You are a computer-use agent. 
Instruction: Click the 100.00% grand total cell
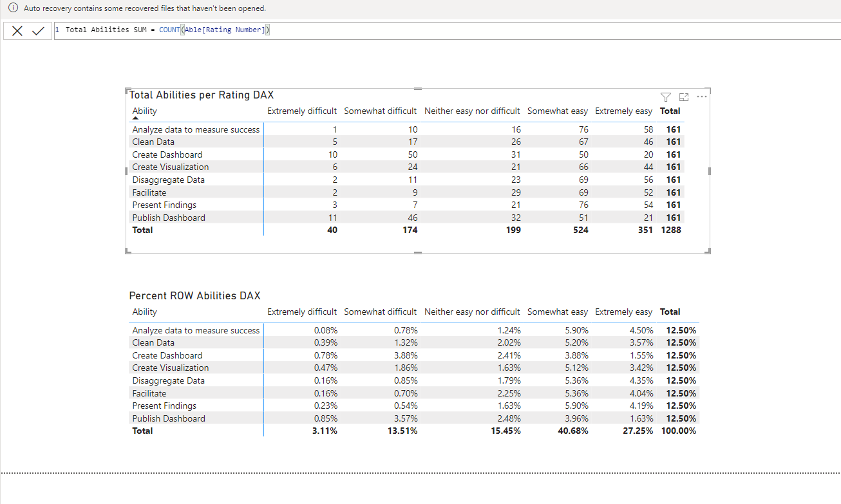[679, 431]
